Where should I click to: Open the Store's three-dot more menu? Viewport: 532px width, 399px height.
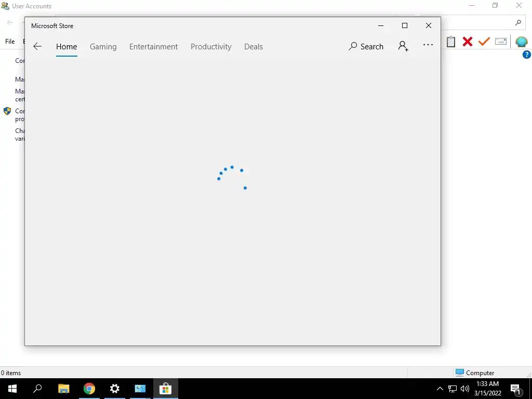(428, 45)
